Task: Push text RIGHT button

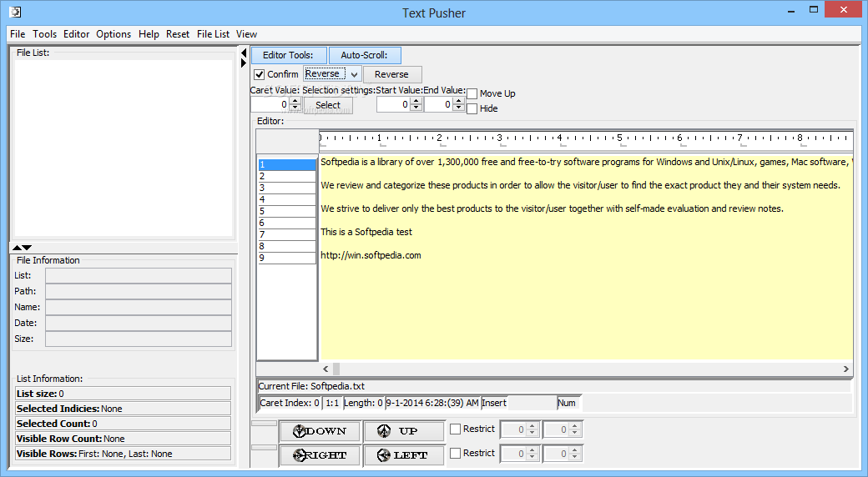Action: click(320, 455)
